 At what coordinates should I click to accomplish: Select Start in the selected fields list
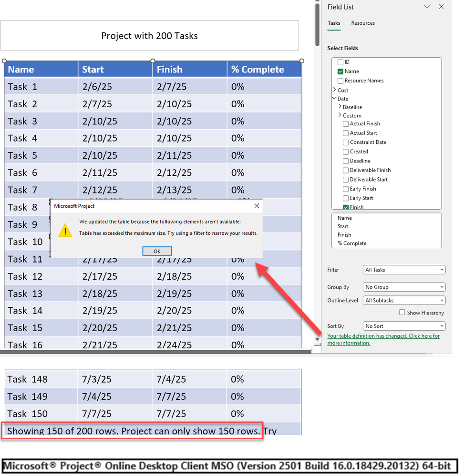[x=343, y=226]
